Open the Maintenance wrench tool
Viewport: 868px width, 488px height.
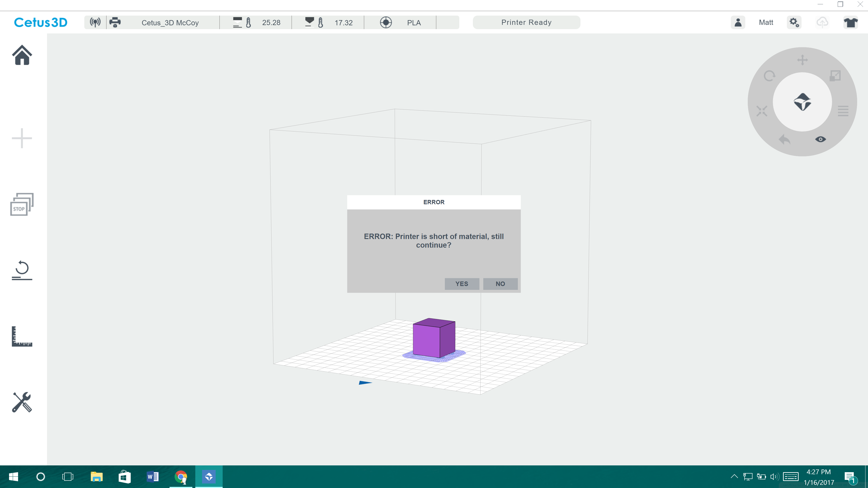click(x=22, y=402)
